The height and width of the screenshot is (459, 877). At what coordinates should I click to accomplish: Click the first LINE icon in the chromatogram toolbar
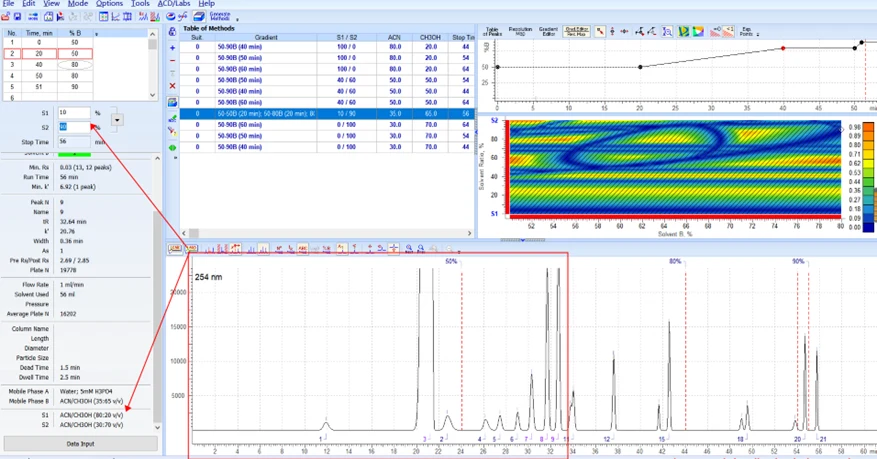click(x=175, y=249)
